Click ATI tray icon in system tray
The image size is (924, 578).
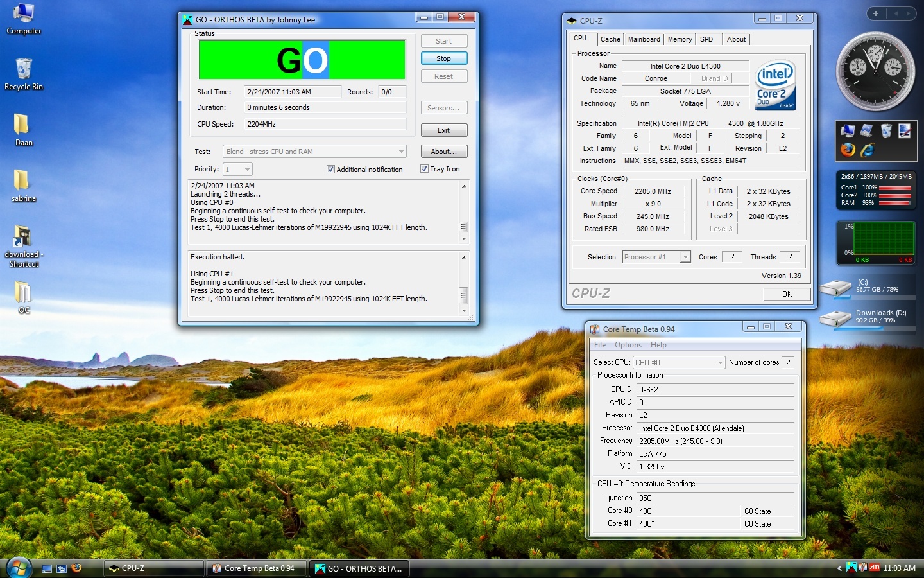874,567
